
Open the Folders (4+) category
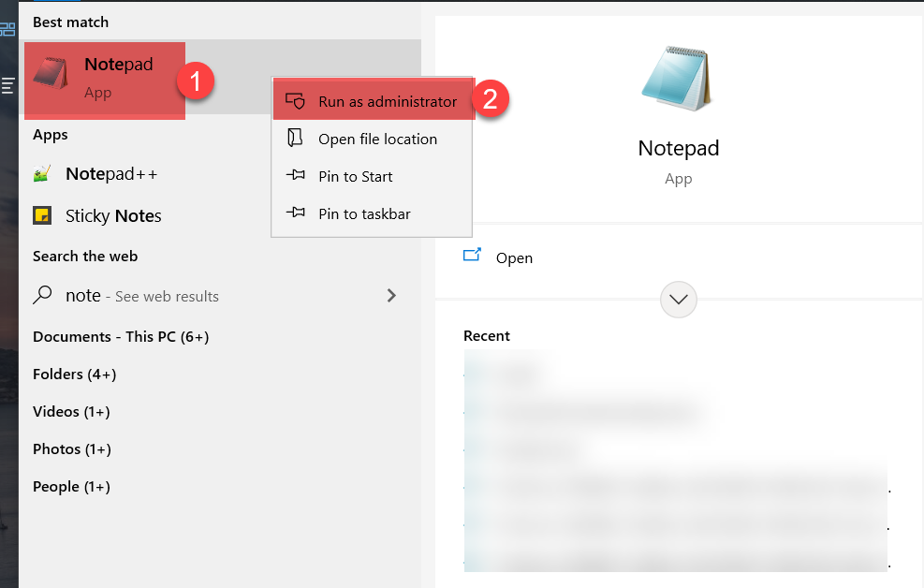pyautogui.click(x=74, y=375)
